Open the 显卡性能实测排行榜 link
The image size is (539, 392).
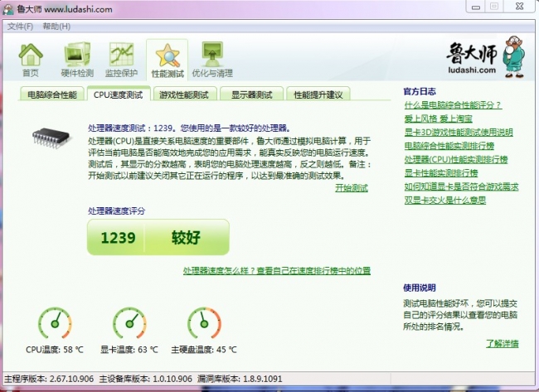click(440, 172)
